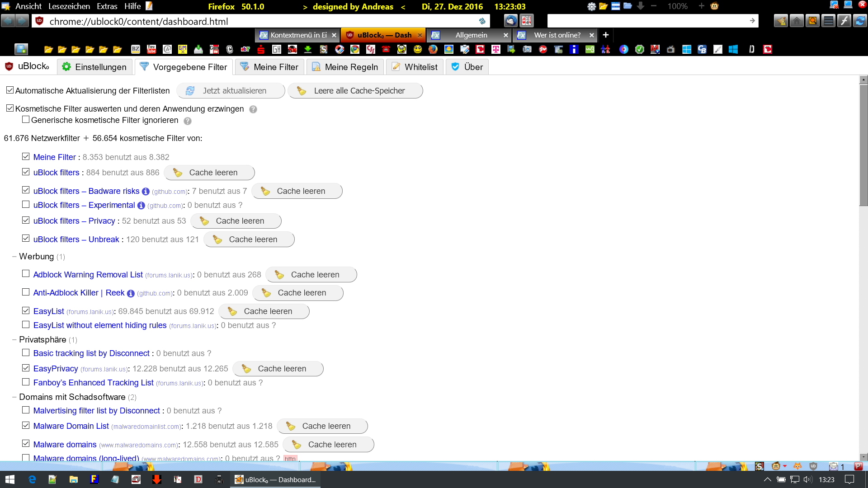Open new tab with plus button
Screen dimensions: 868x488
pyautogui.click(x=606, y=35)
